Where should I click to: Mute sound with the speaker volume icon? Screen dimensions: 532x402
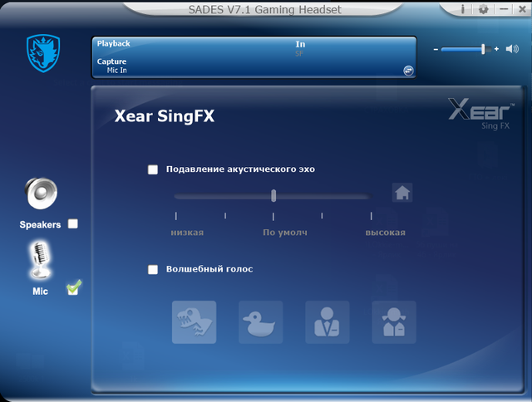[x=512, y=49]
